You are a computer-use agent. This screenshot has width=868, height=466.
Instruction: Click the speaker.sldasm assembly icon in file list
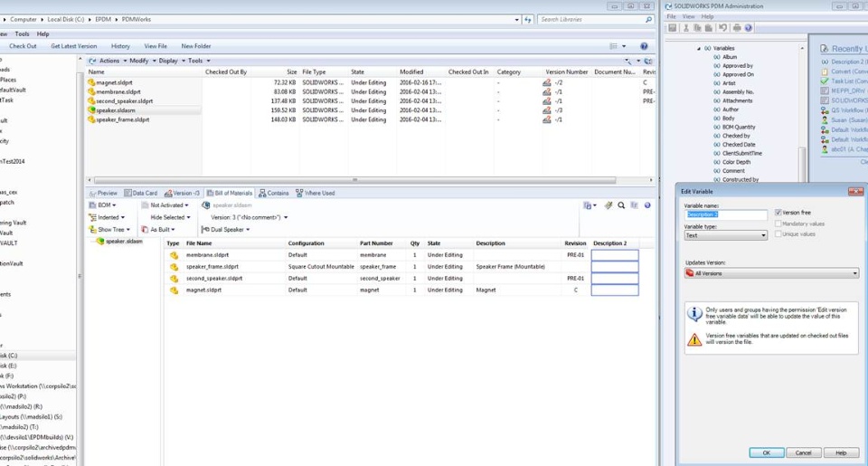click(91, 110)
